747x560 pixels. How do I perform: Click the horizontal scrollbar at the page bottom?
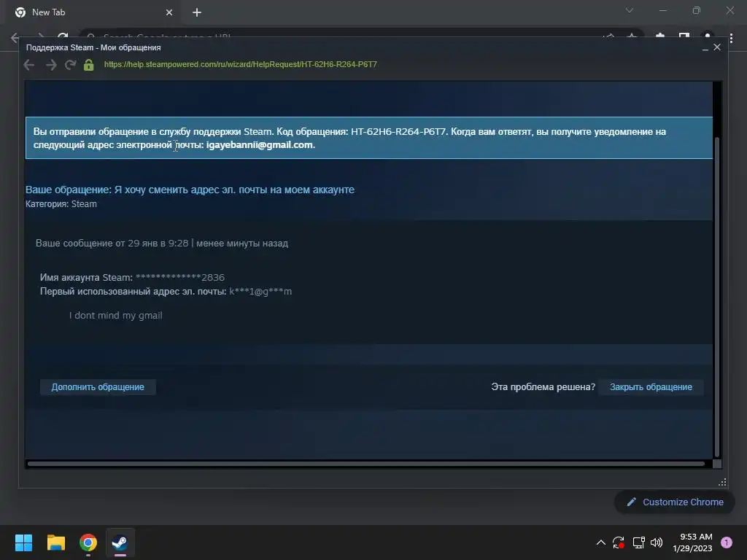coord(366,463)
